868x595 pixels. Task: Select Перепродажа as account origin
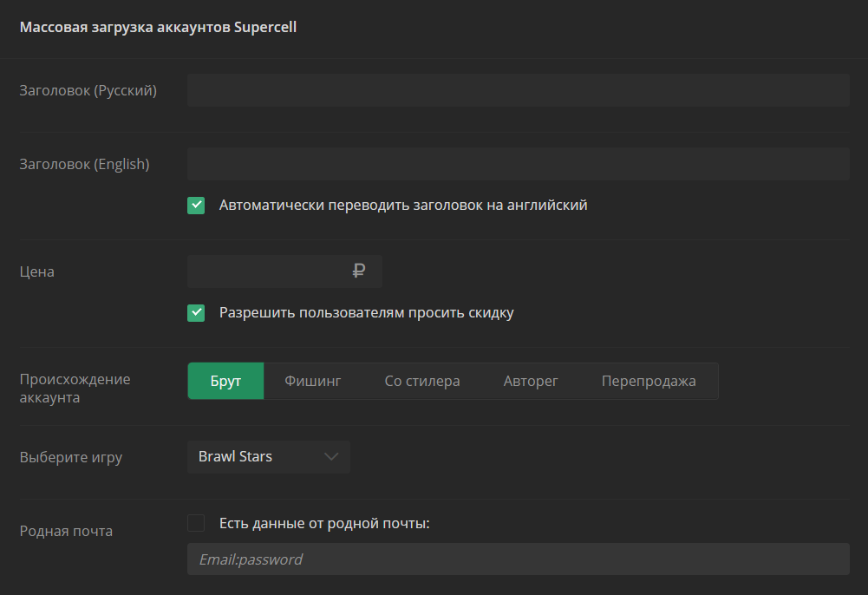coord(649,382)
